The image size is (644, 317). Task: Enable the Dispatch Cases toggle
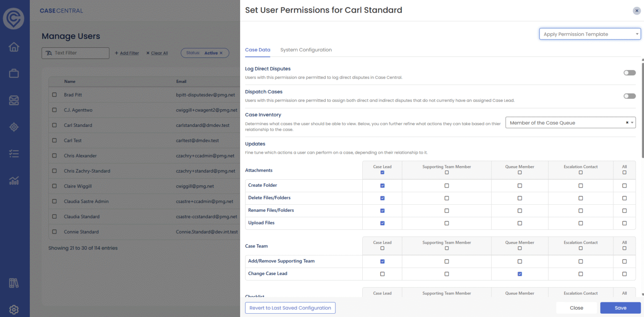pyautogui.click(x=629, y=96)
